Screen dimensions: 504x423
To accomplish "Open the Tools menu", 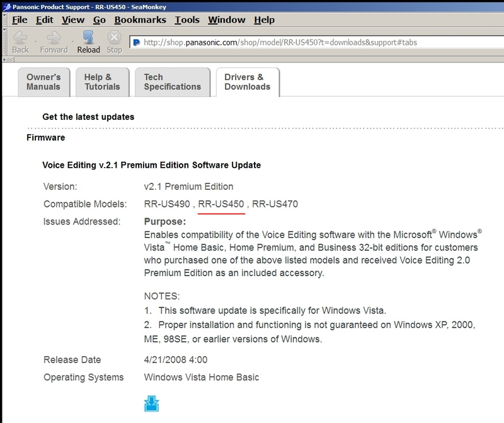I will point(187,20).
